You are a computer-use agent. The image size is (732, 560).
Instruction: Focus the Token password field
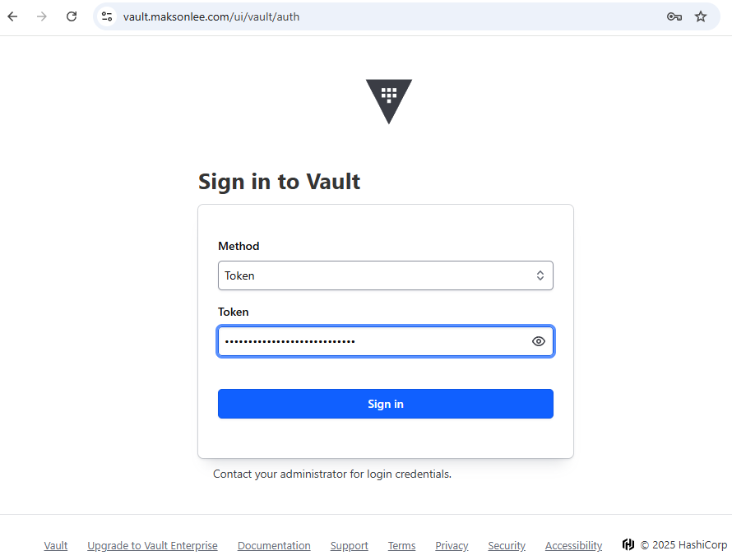click(x=370, y=341)
